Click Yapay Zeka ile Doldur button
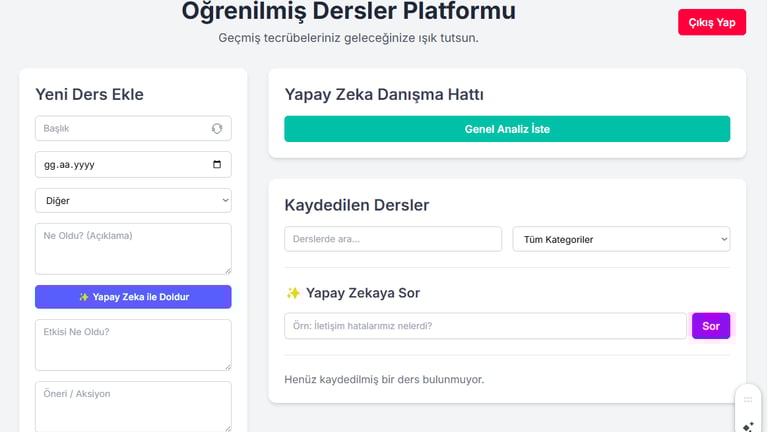768x432 pixels. tap(133, 297)
